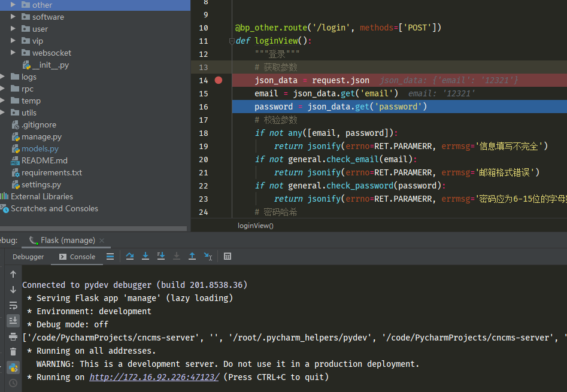Open requirements.txt file

tap(51, 173)
